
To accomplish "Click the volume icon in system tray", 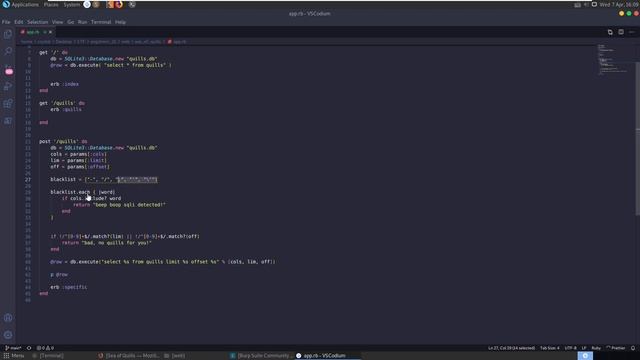I will 586,5.
